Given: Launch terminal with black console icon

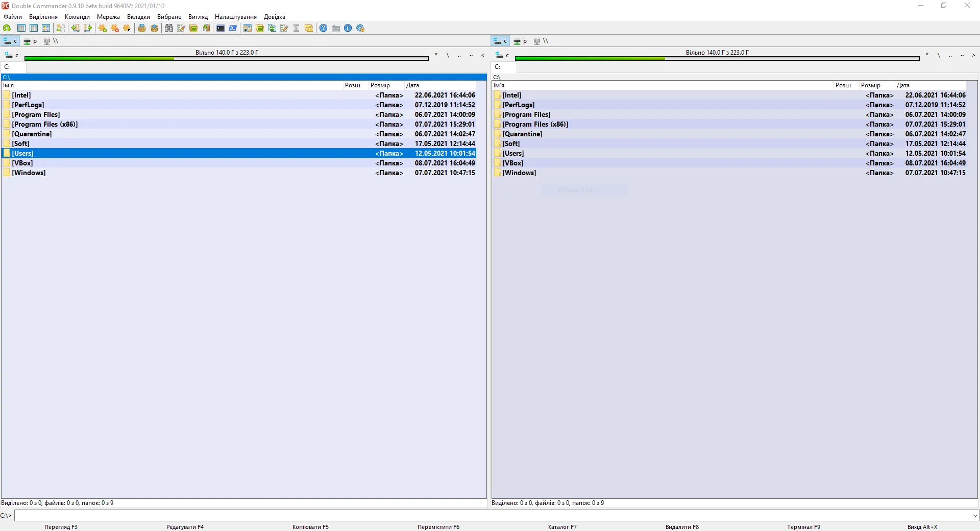Looking at the screenshot, I should pos(220,28).
